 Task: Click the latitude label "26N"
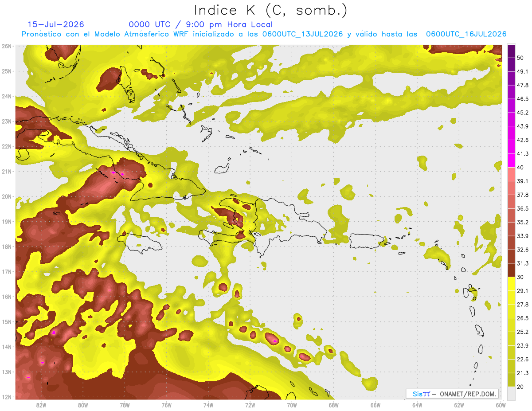click(x=7, y=46)
